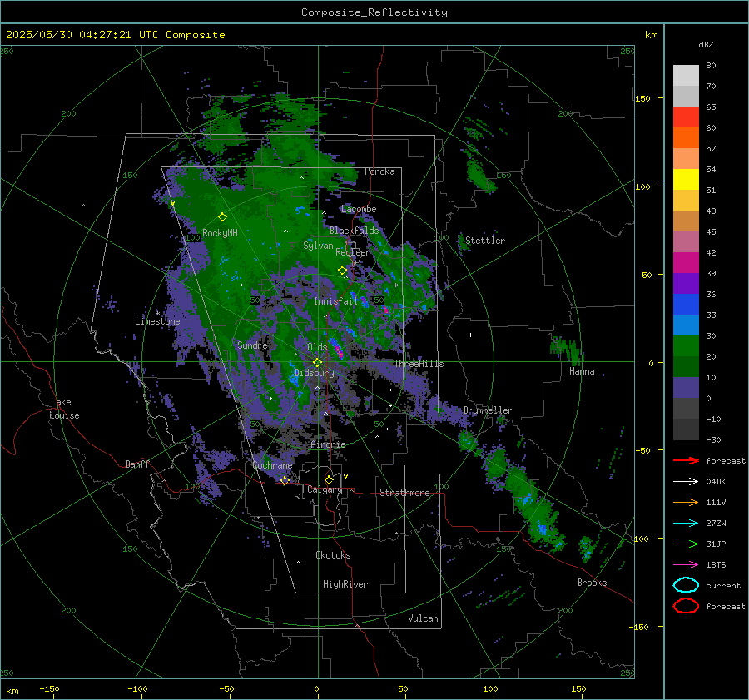Click the Drumheller city label
Viewport: 749px width, 700px height.
coord(488,410)
